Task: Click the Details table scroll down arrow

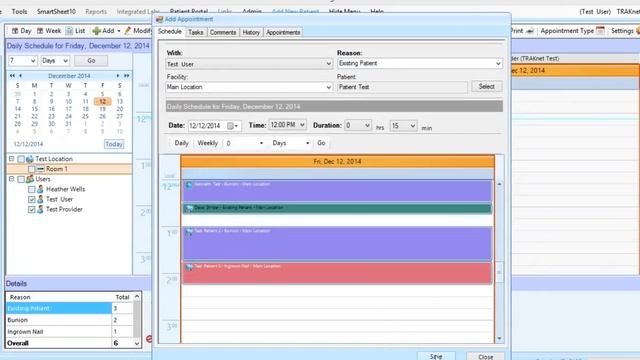Action: click(x=137, y=343)
